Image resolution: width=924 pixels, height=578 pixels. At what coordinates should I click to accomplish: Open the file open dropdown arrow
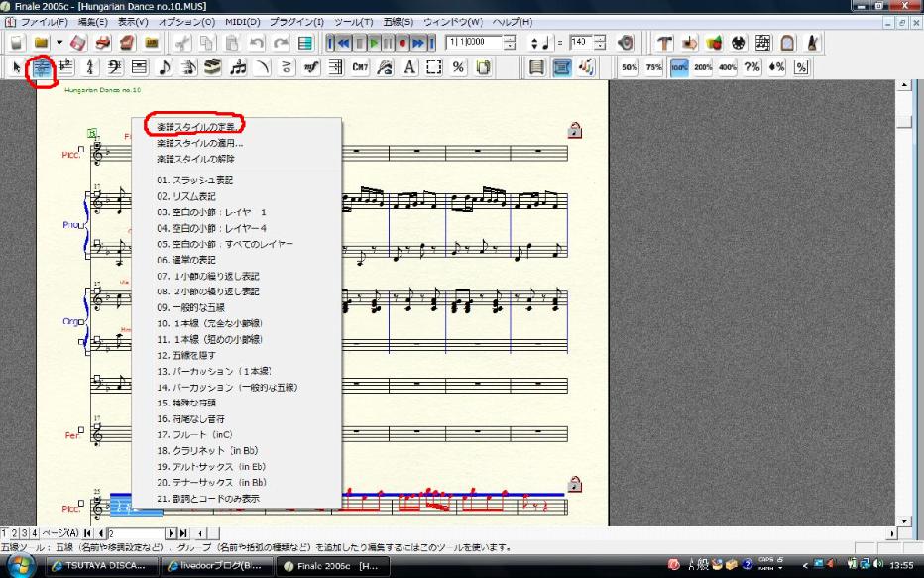[59, 43]
